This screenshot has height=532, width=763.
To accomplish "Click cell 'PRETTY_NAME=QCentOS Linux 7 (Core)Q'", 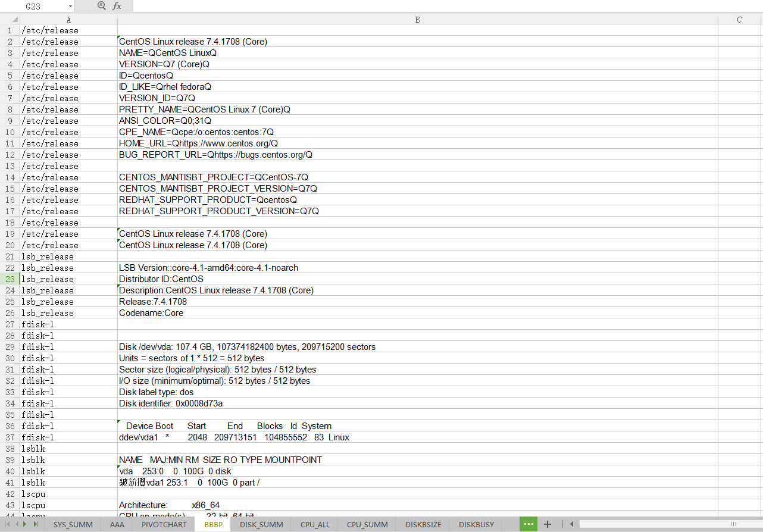I will click(418, 109).
